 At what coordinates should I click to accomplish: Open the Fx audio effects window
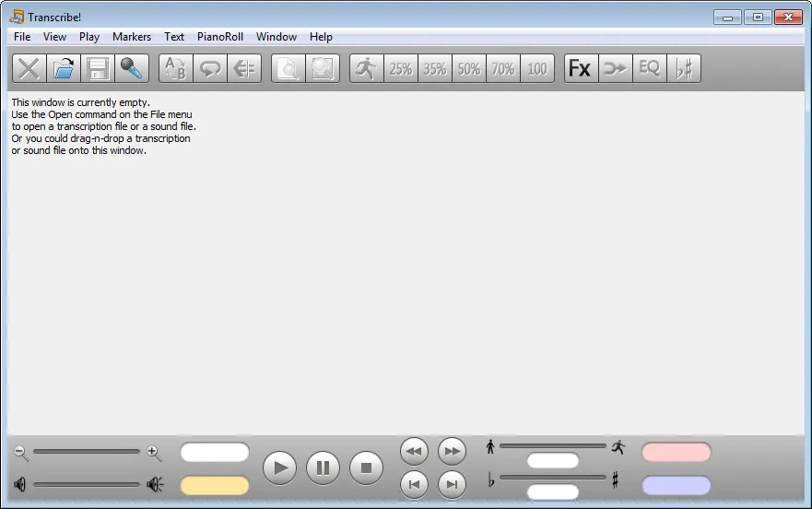coord(581,68)
